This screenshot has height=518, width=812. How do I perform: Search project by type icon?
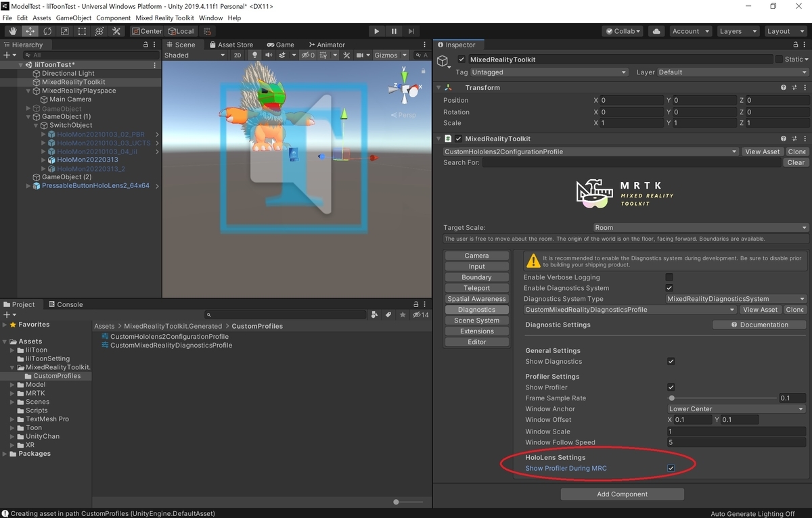tap(374, 315)
